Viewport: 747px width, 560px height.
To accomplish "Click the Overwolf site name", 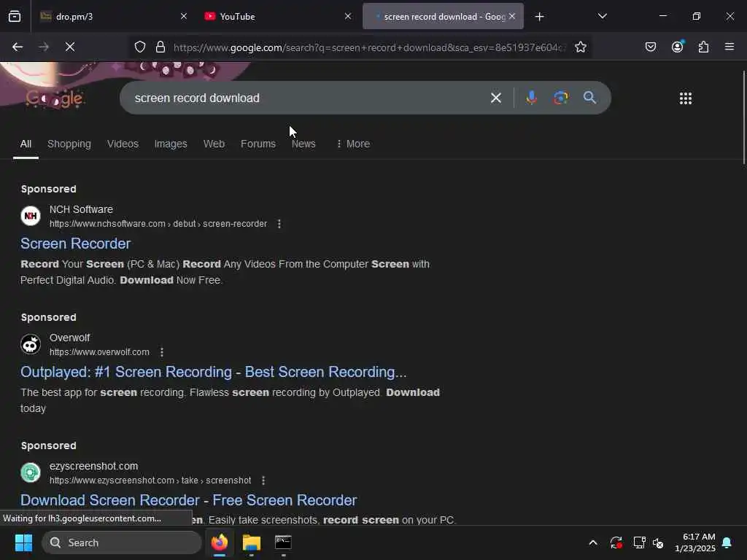I will pos(69,338).
